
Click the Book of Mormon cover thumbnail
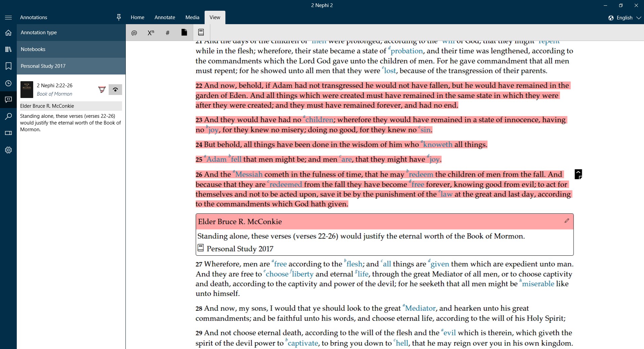click(27, 90)
